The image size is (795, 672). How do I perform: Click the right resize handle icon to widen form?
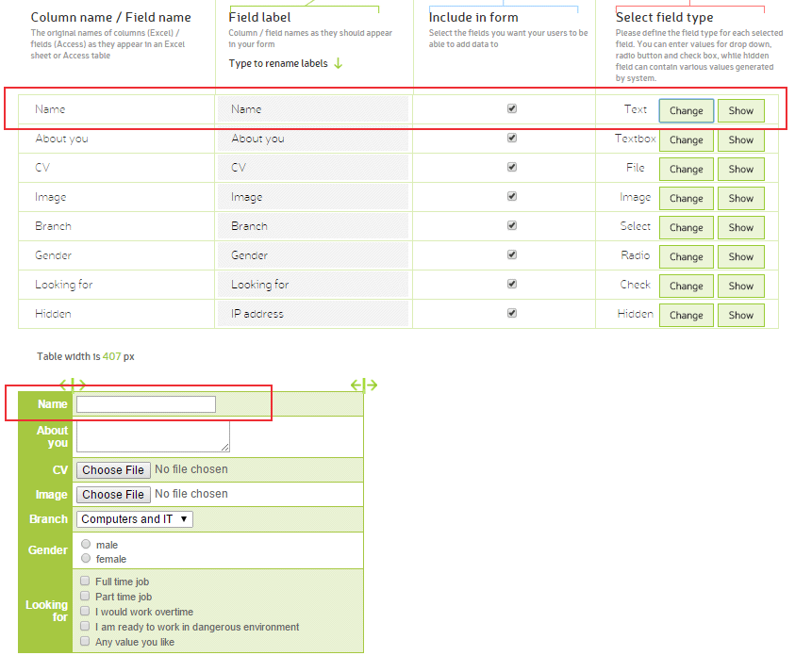[364, 385]
